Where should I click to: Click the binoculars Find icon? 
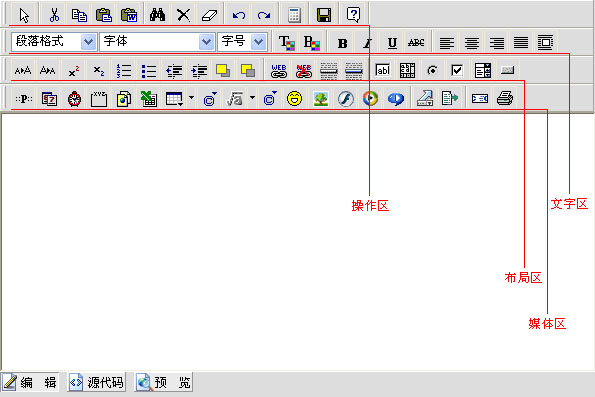click(157, 15)
